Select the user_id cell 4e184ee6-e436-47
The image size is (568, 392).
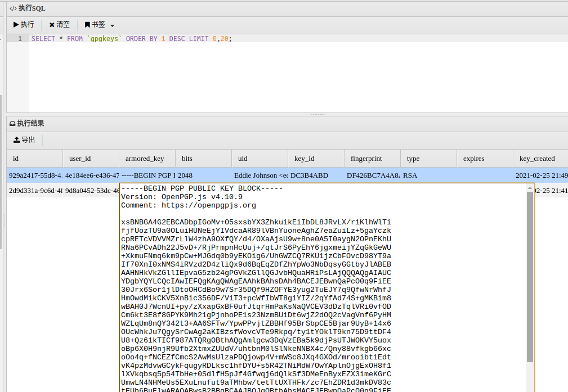pyautogui.click(x=91, y=175)
